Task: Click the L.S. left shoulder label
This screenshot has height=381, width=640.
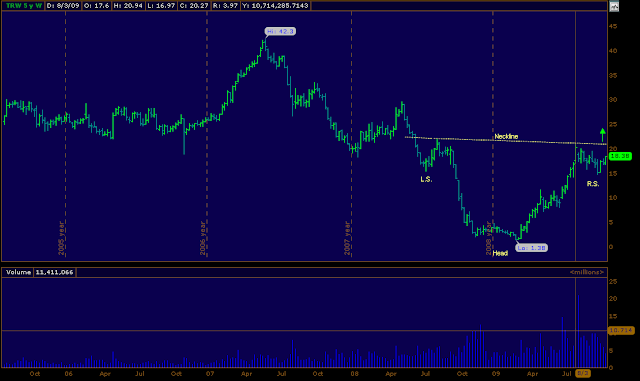Action: click(426, 179)
